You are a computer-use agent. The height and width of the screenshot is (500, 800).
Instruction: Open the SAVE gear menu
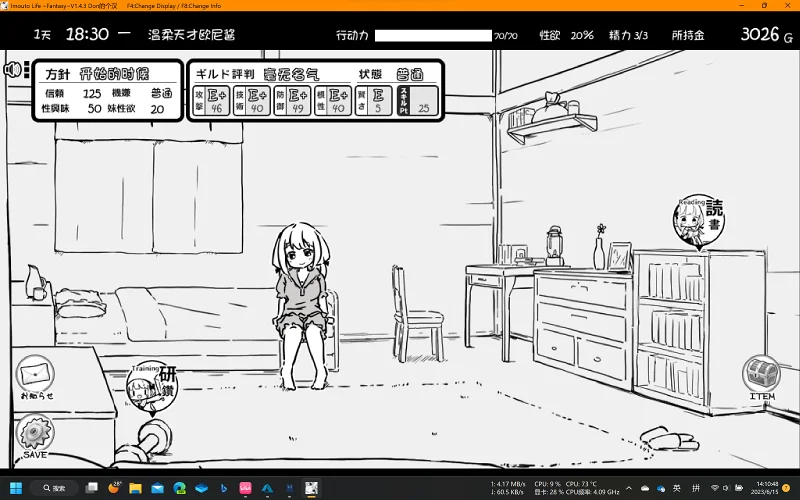pos(35,436)
